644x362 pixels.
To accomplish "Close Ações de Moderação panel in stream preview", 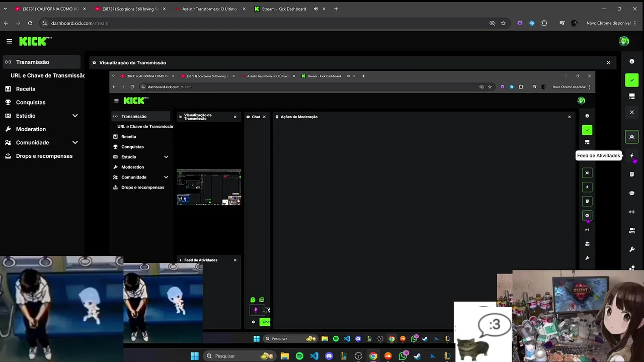I will click(570, 117).
